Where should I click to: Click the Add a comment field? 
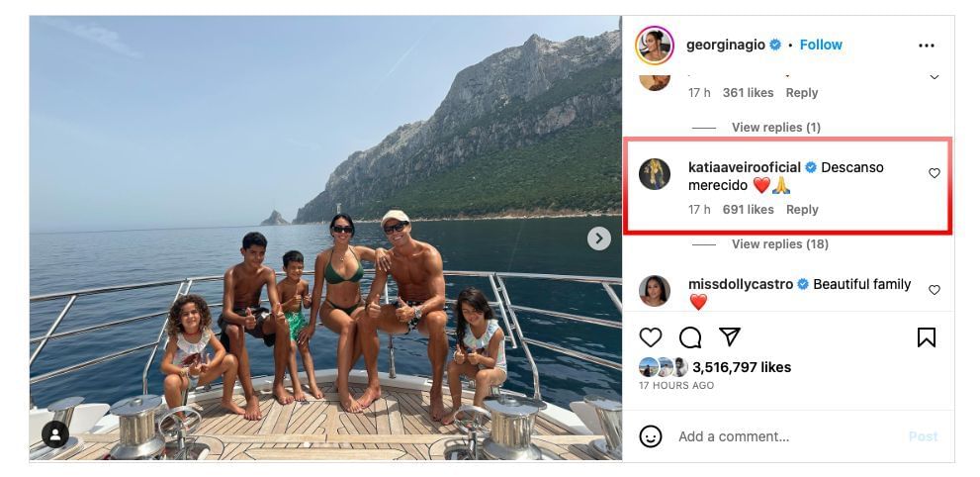click(781, 436)
